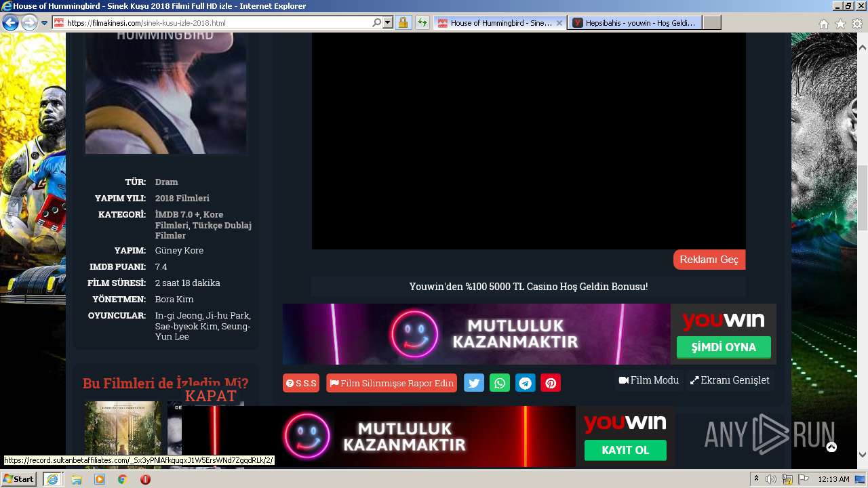This screenshot has height=488, width=868.
Task: Click the House of Hummingbird poster image
Action: coord(166,94)
